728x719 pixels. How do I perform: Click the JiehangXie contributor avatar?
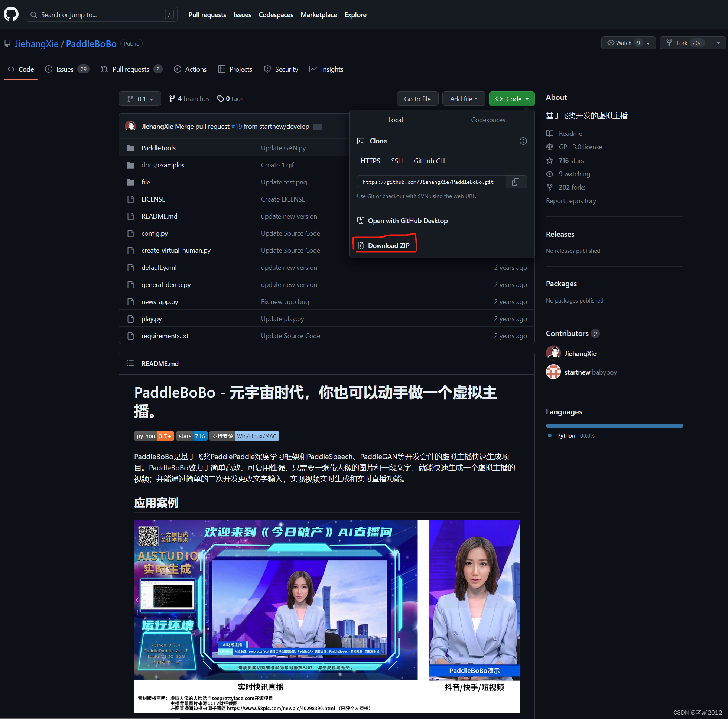click(x=553, y=353)
